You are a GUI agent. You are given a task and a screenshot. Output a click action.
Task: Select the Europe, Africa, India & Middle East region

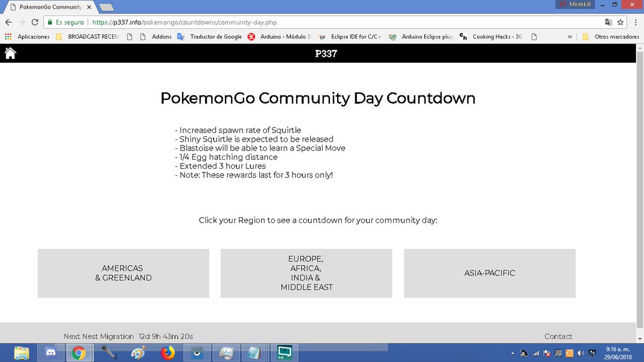(306, 273)
